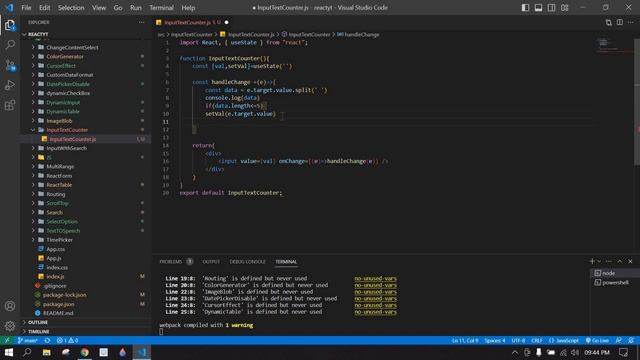
Task: Switch to the OUTPUT panel tab
Action: [211, 262]
